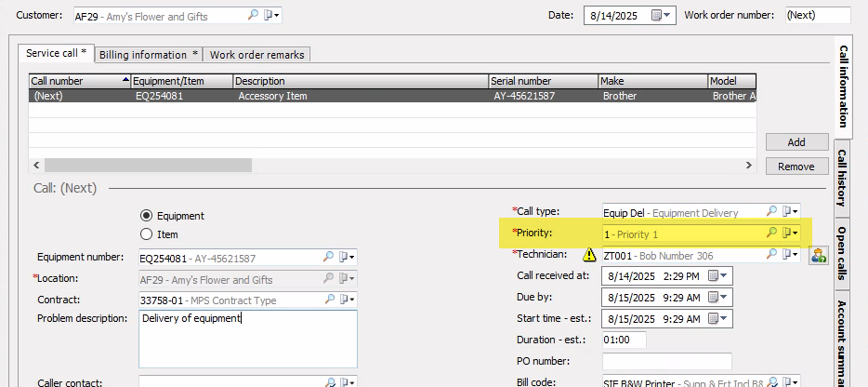This screenshot has height=387, width=868.
Task: Switch to the Billing information tab
Action: 149,55
